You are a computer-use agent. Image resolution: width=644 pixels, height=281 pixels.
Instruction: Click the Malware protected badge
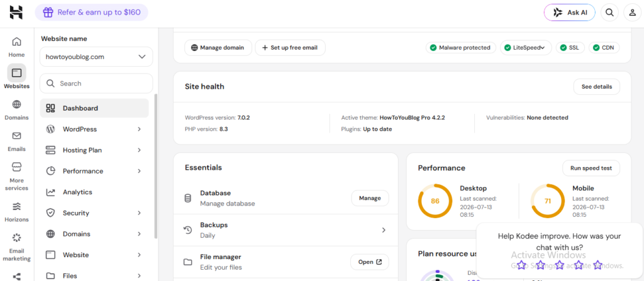pos(461,48)
